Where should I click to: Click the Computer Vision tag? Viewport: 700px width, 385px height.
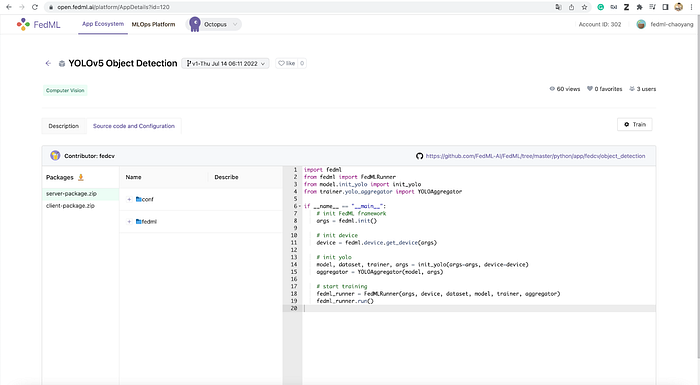(x=65, y=90)
